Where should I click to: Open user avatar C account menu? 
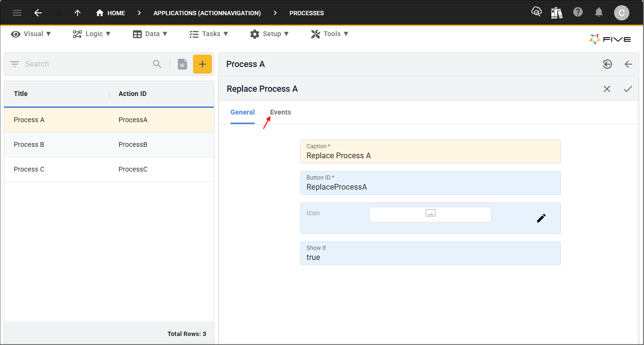tap(621, 13)
